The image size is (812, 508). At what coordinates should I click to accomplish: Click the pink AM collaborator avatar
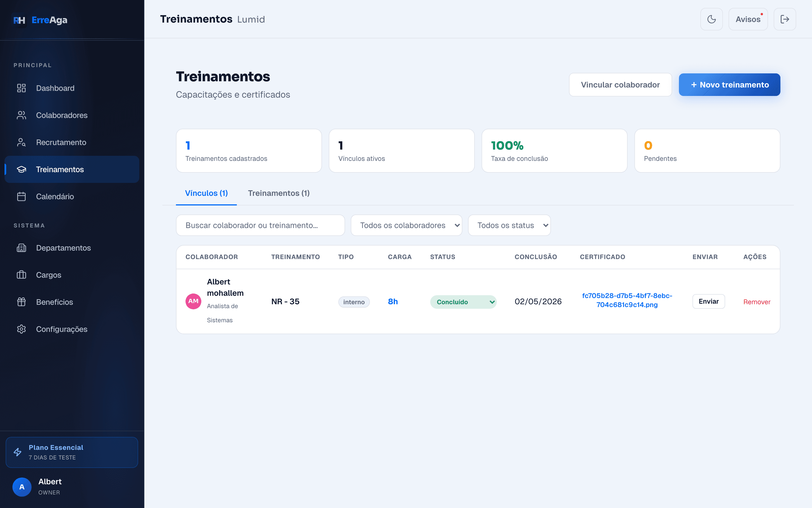[x=193, y=301]
